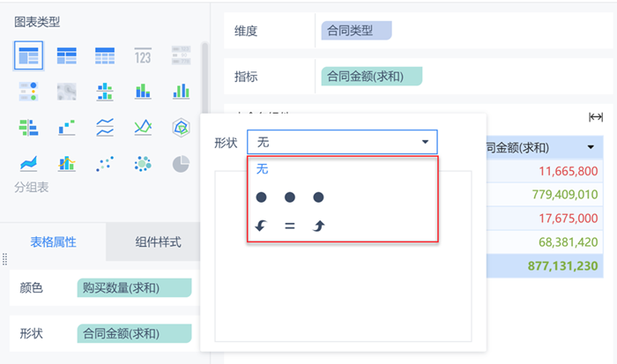
Task: Click the fit-width icon above the table
Action: (x=596, y=117)
